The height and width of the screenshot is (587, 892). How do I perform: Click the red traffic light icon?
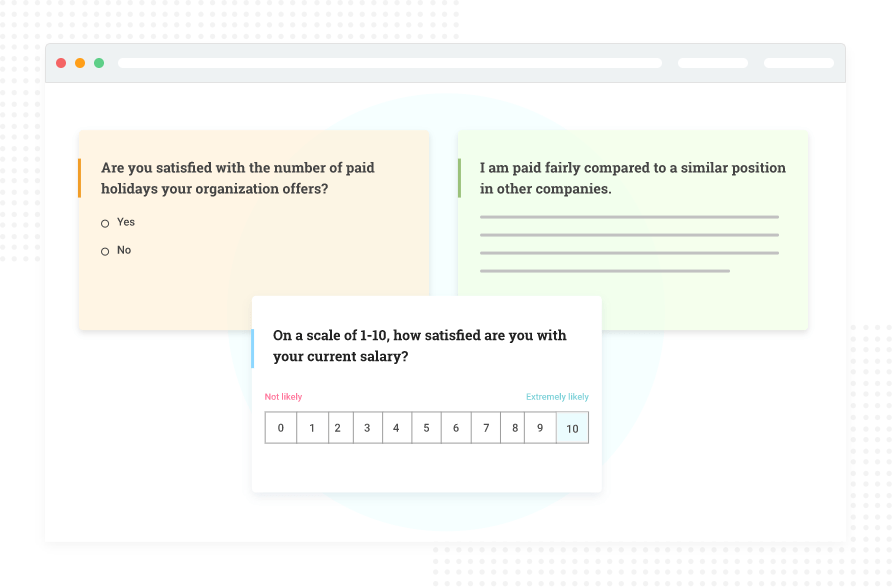tap(62, 62)
